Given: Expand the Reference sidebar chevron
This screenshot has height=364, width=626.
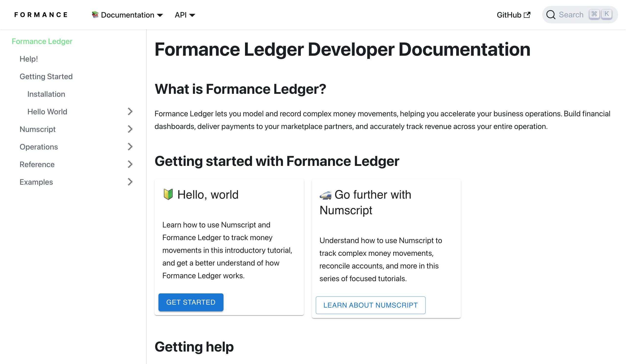Looking at the screenshot, I should point(130,164).
